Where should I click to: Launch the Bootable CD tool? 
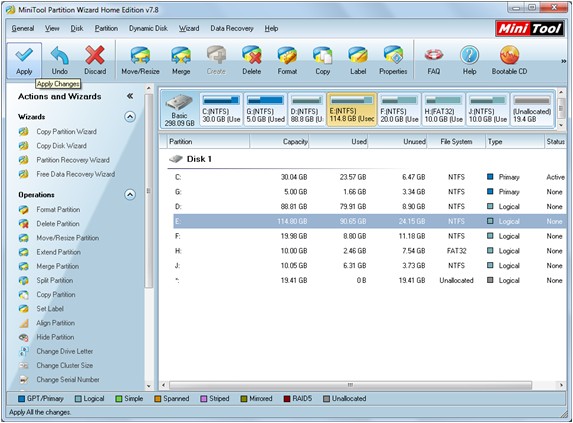tap(509, 61)
